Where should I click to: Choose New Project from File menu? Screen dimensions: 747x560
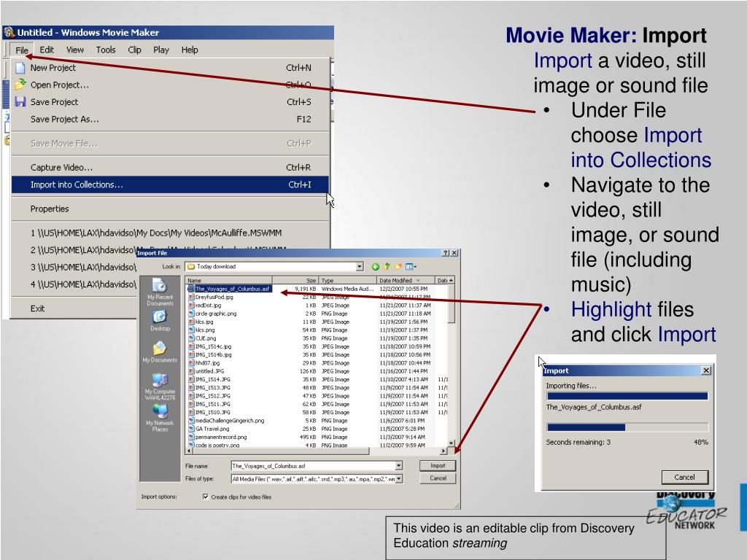(x=170, y=68)
